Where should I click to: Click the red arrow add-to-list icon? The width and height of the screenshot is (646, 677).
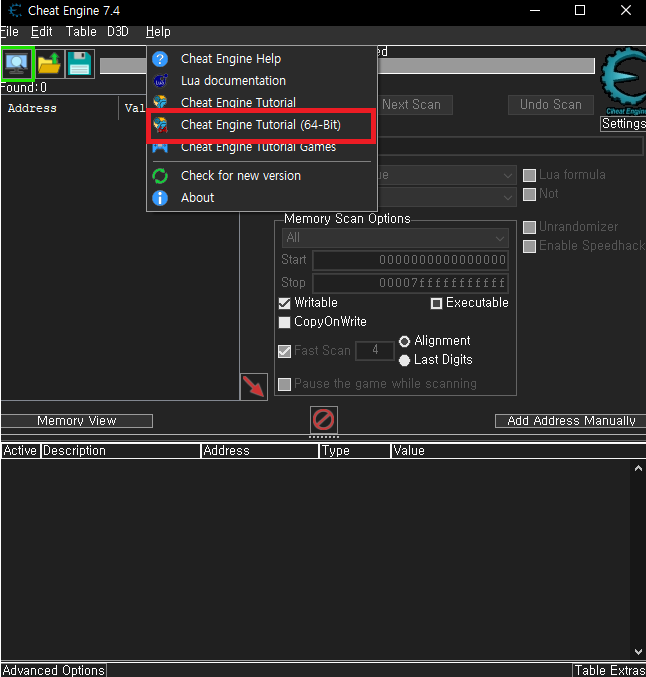click(253, 386)
